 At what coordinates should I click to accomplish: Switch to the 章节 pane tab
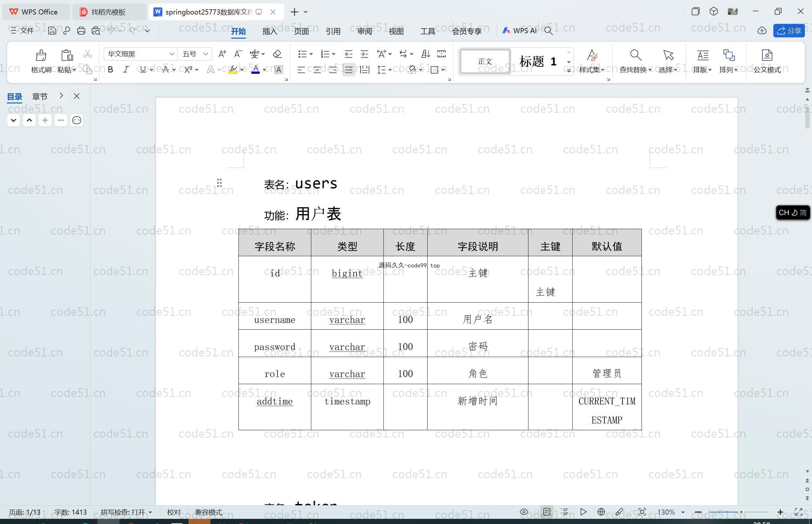coord(40,97)
